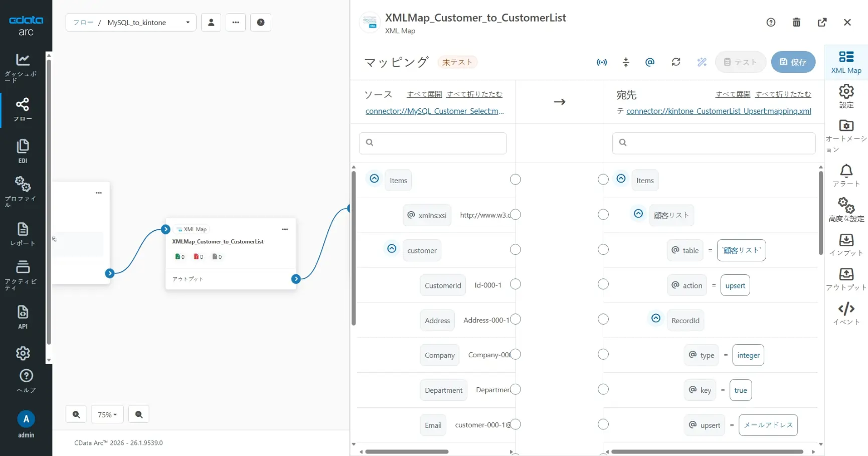Open the Flow sidebar section

coord(23,110)
